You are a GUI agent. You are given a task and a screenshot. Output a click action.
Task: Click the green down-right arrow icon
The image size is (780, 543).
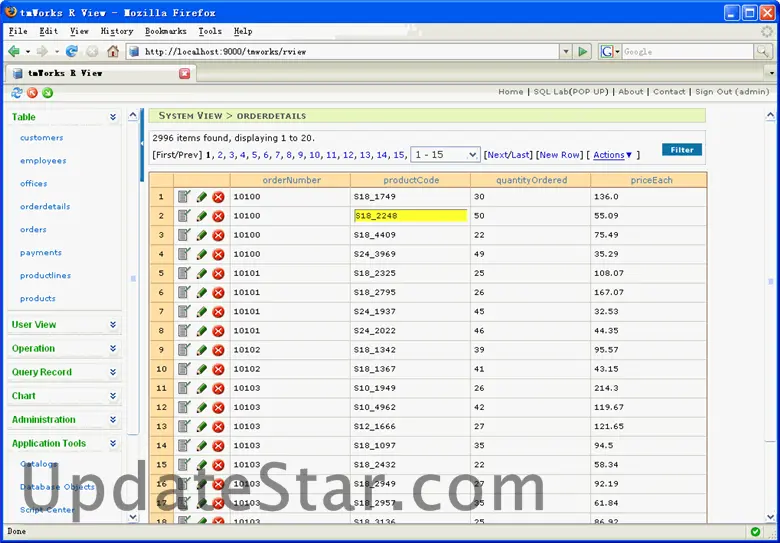tap(47, 93)
